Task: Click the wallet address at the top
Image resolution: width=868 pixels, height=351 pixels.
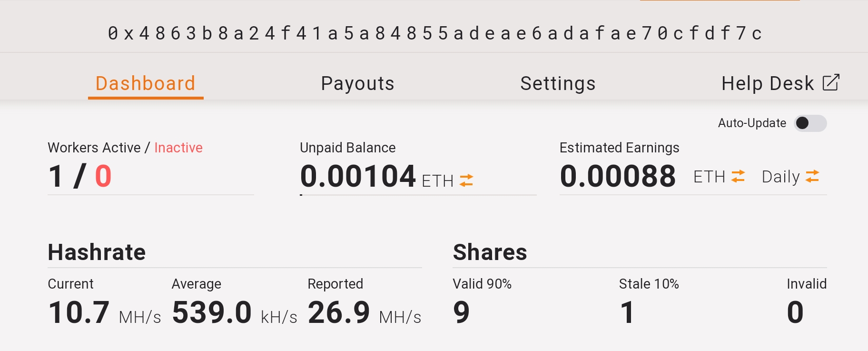Action: tap(434, 33)
